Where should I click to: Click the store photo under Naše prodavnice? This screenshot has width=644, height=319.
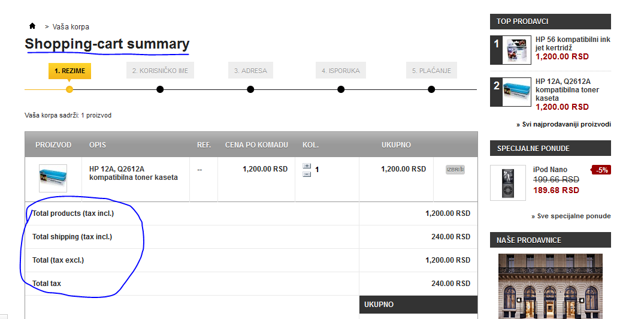tap(550, 286)
